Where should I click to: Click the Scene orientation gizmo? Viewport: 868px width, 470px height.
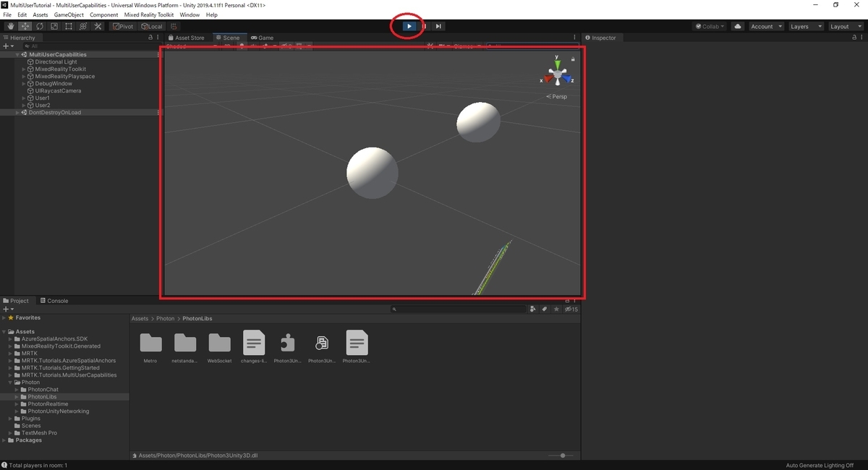[x=557, y=74]
